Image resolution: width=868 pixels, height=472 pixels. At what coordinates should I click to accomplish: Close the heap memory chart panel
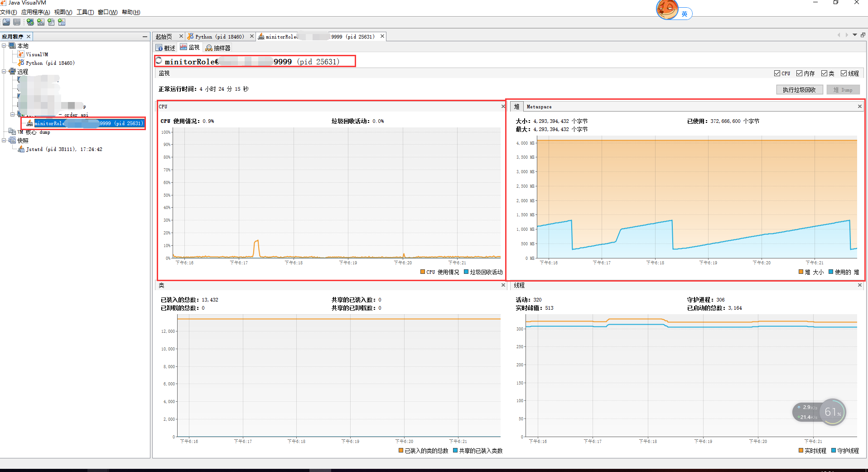pos(860,107)
